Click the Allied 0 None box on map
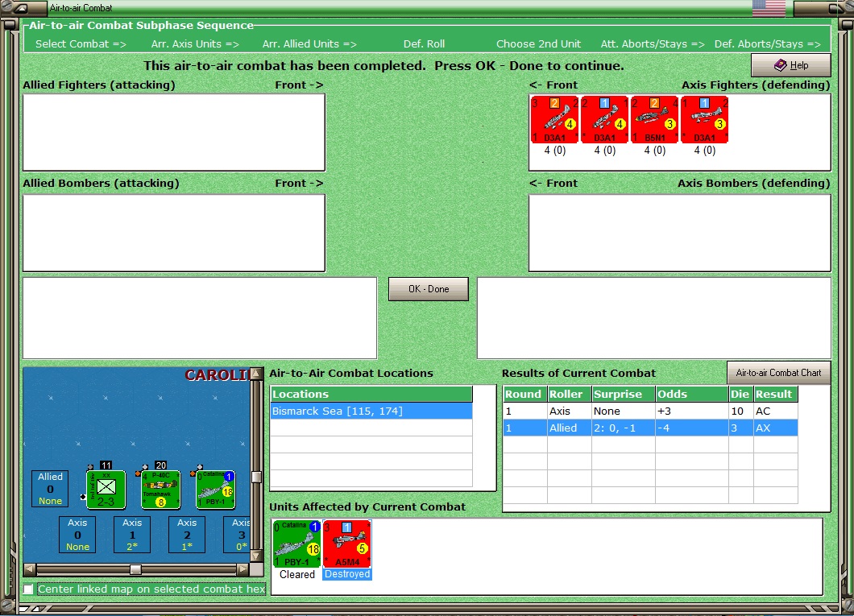The height and width of the screenshot is (616, 854). pyautogui.click(x=50, y=489)
